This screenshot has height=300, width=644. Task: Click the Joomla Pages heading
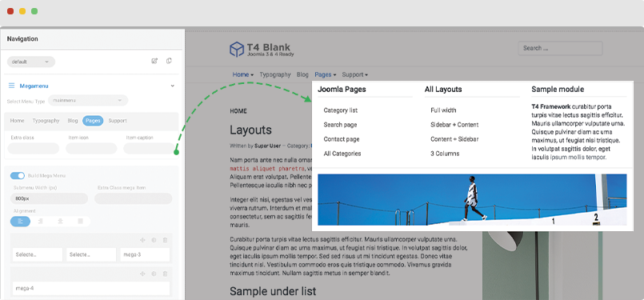tap(342, 89)
